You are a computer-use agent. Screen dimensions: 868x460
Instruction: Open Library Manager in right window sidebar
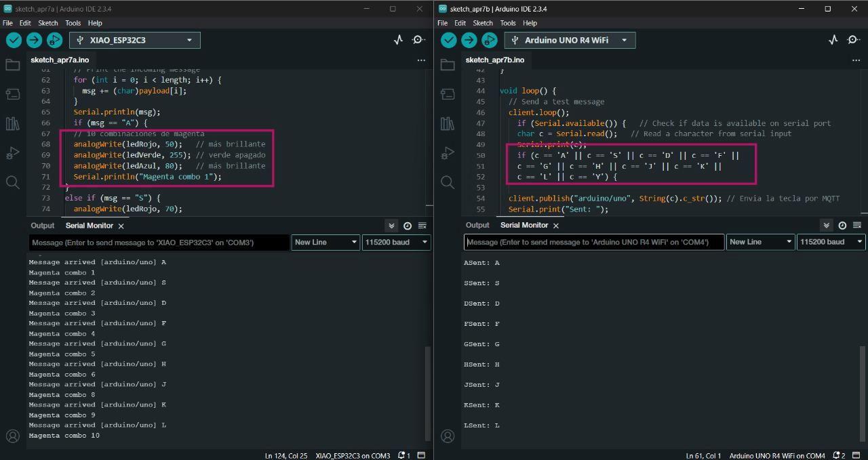point(448,123)
